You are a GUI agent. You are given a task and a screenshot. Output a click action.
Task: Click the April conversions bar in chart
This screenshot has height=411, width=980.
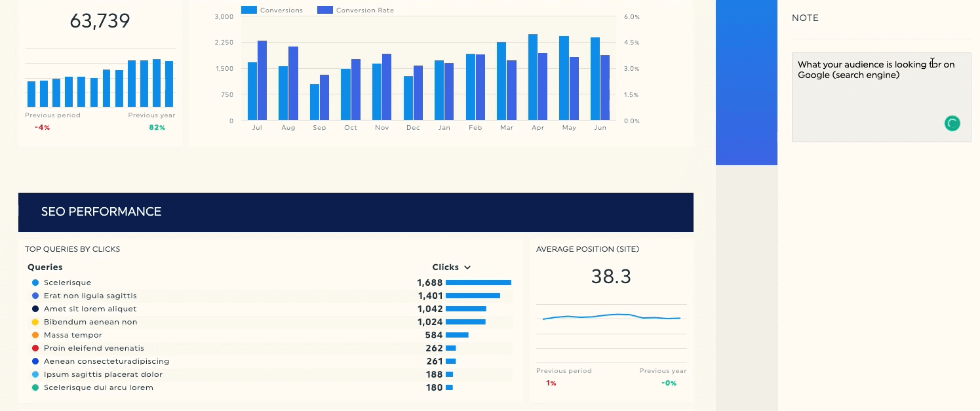point(533,77)
